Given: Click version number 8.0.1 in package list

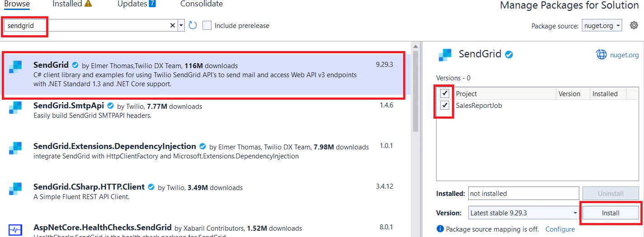Looking at the screenshot, I should point(386,227).
